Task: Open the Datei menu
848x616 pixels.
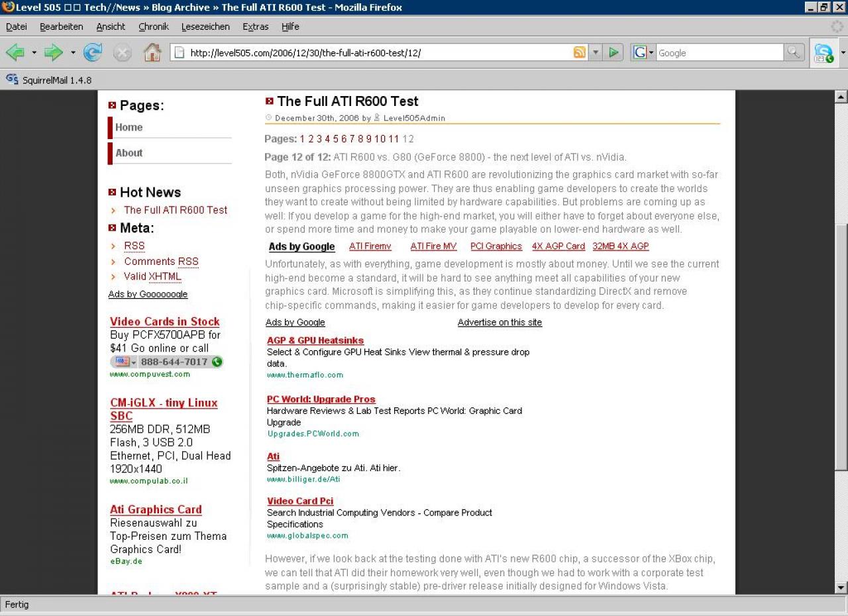Action: point(17,26)
